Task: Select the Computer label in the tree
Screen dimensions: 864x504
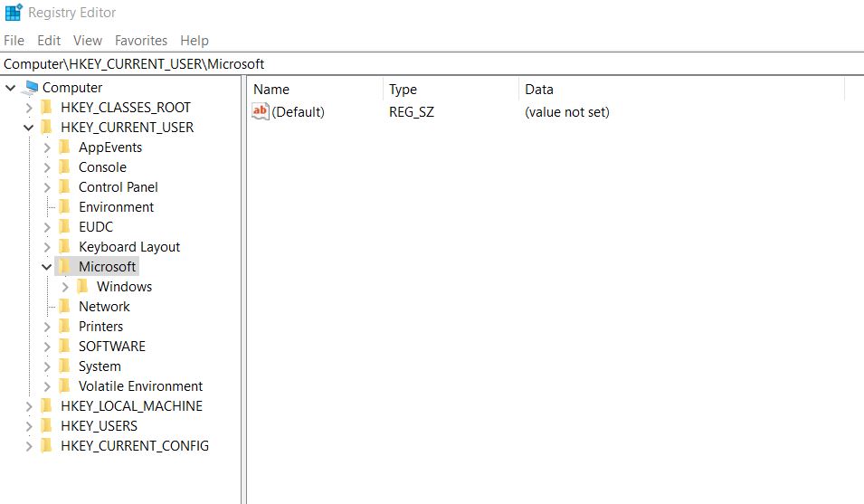Action: tap(72, 88)
